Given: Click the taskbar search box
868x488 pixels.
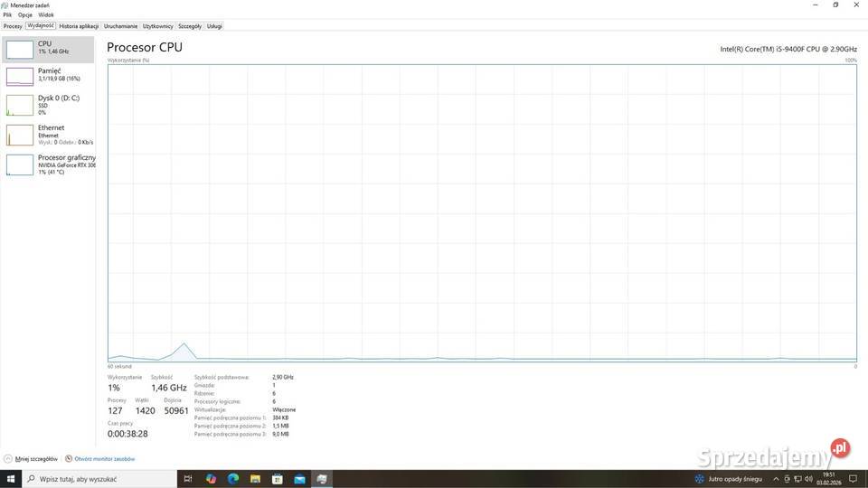Looking at the screenshot, I should (x=99, y=479).
